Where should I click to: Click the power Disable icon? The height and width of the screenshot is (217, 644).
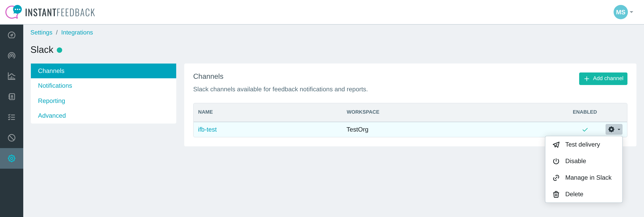coord(556,161)
